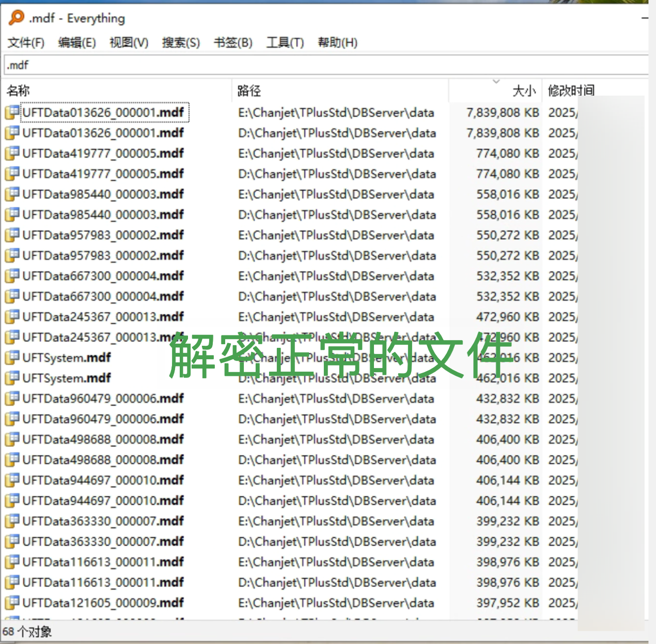656x644 pixels.
Task: Click file icon of UFTData363330_000007.mdf on E: drive
Action: pos(12,520)
